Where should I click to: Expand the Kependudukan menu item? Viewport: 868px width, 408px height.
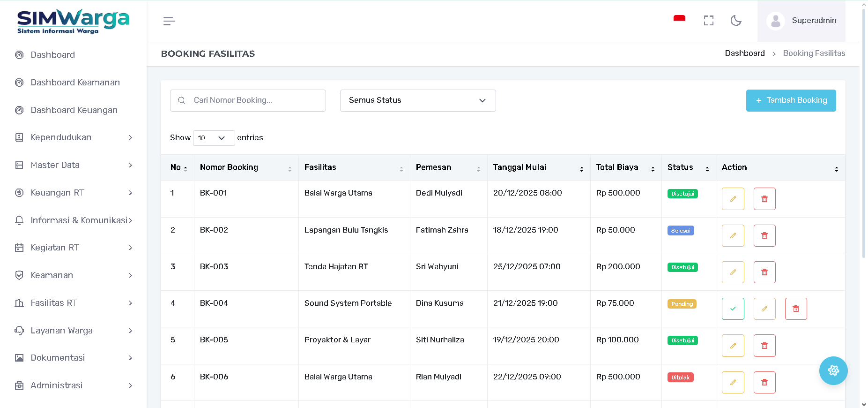[x=74, y=137]
